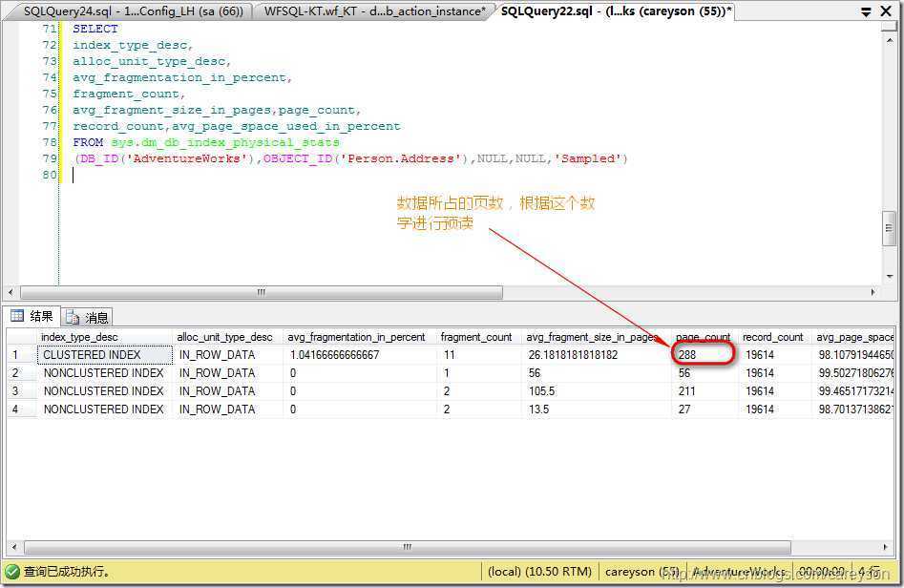Click results grid horizontal scrollbar thumb
Viewport: 904px width, 588px height.
pos(407,547)
